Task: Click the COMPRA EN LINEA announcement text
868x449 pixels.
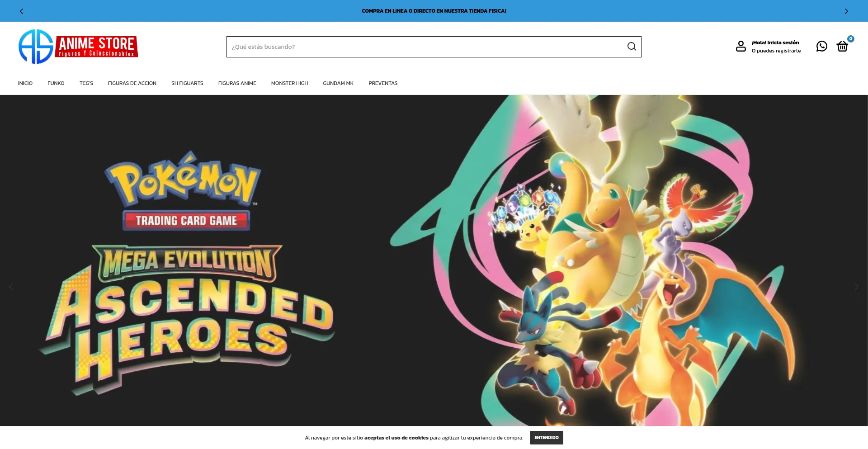Action: coord(434,11)
